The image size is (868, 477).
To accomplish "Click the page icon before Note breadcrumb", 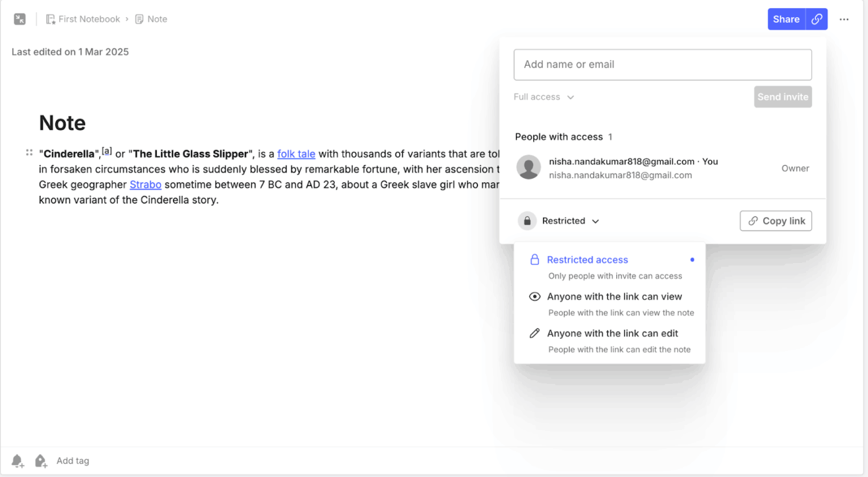I will pos(139,19).
